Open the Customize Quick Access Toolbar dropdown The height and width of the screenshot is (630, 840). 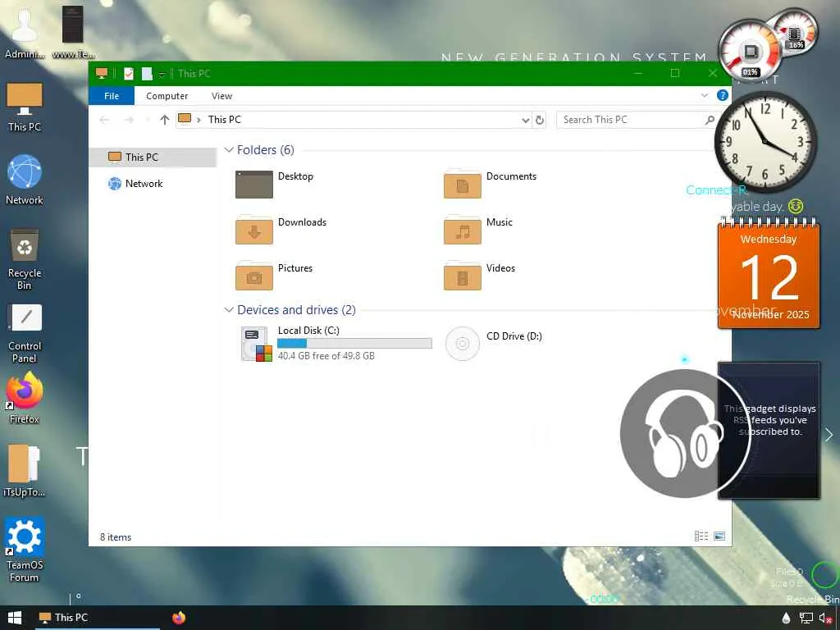pyautogui.click(x=162, y=74)
